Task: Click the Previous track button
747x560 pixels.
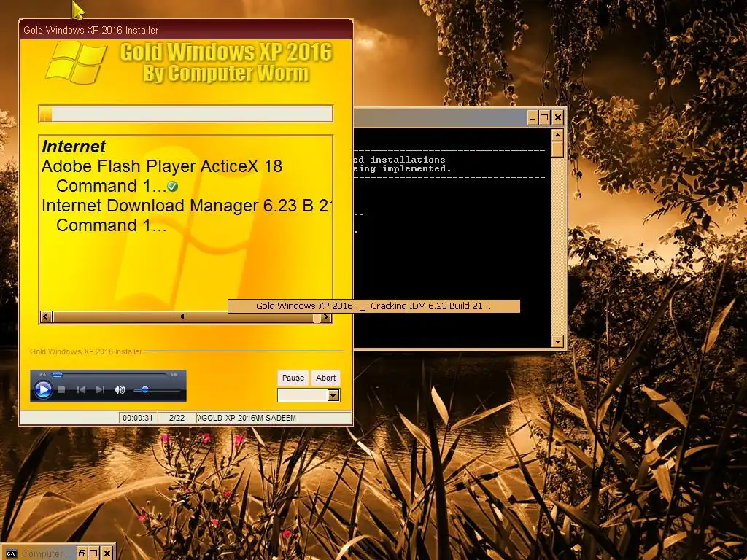Action: click(81, 390)
